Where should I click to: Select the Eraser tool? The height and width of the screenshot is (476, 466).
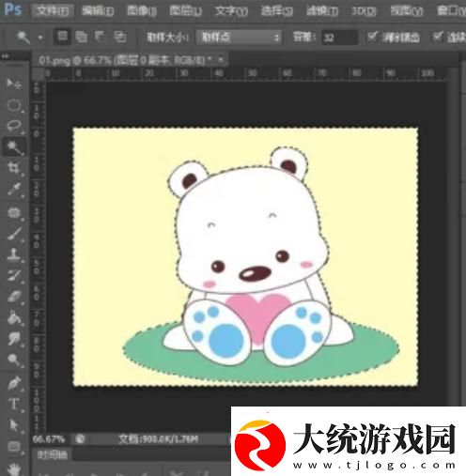tap(14, 297)
